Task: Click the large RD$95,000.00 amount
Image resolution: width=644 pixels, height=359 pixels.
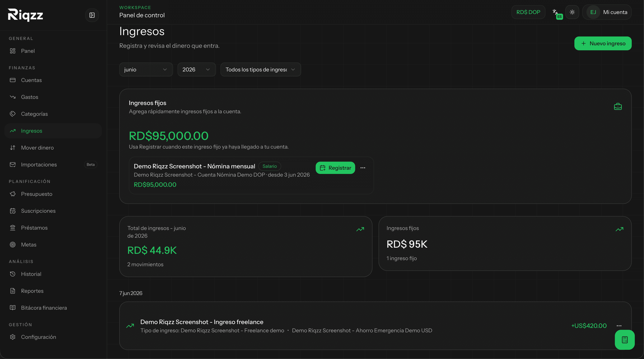Action: (x=169, y=136)
